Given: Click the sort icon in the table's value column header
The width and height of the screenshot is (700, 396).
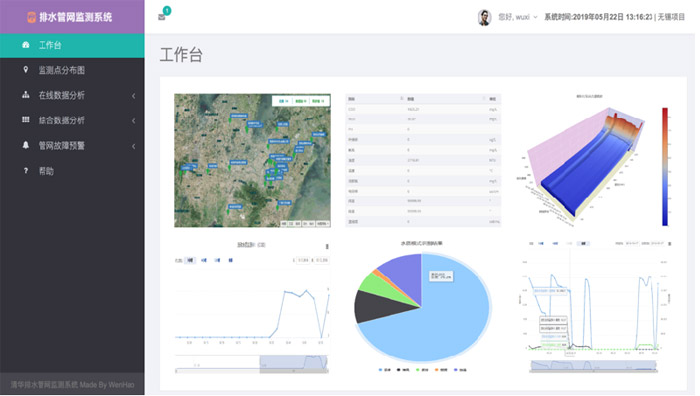Looking at the screenshot, I should coord(483,98).
